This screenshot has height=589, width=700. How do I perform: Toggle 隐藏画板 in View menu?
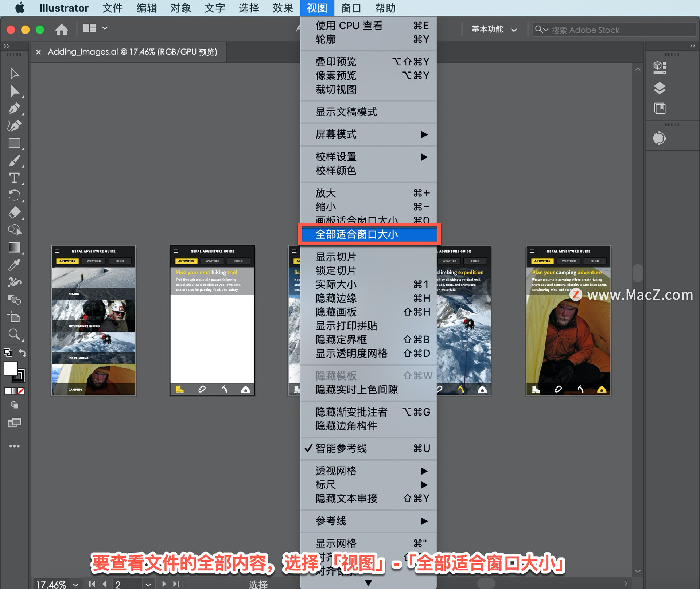(368, 312)
